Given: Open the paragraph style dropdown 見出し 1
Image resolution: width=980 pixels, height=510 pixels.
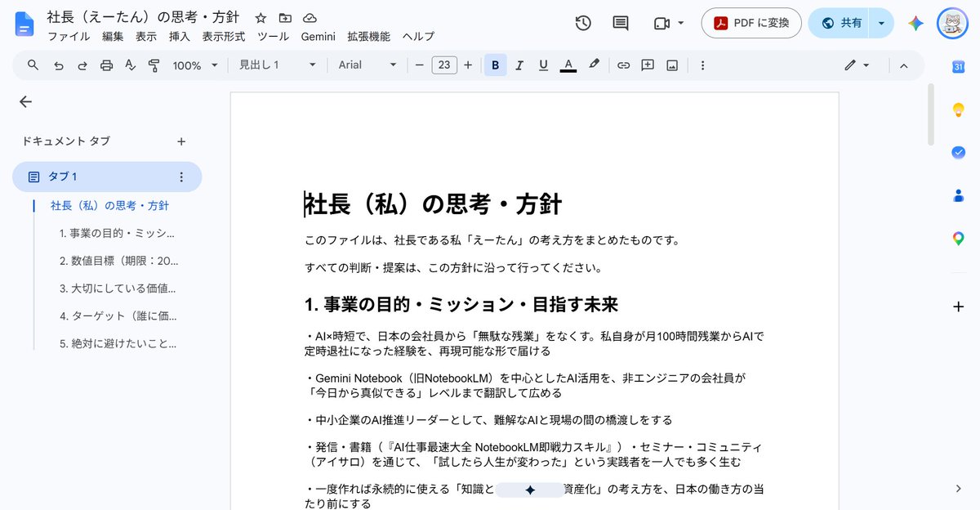Looking at the screenshot, I should pos(277,65).
